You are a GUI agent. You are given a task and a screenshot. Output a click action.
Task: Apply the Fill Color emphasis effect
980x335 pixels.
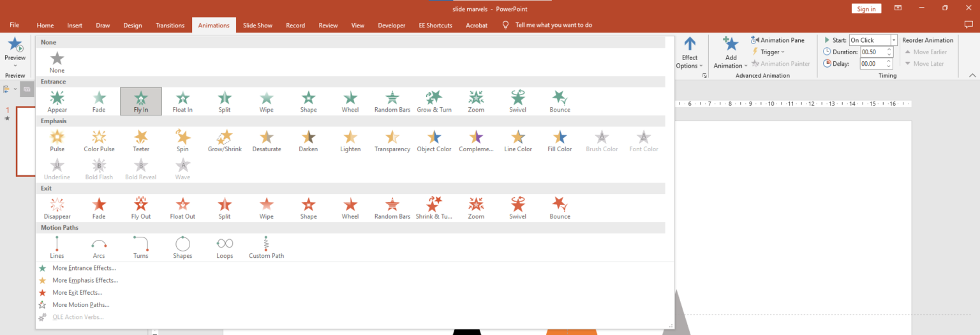(560, 141)
